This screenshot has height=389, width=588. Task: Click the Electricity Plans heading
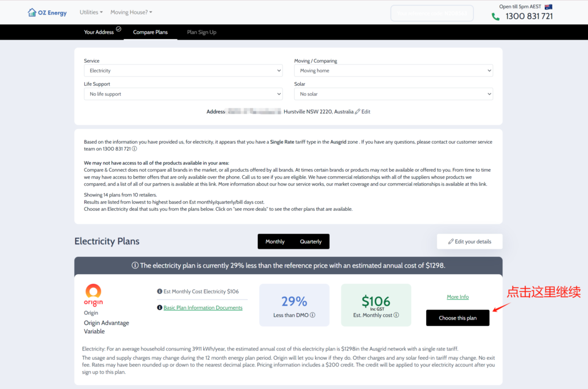click(107, 241)
